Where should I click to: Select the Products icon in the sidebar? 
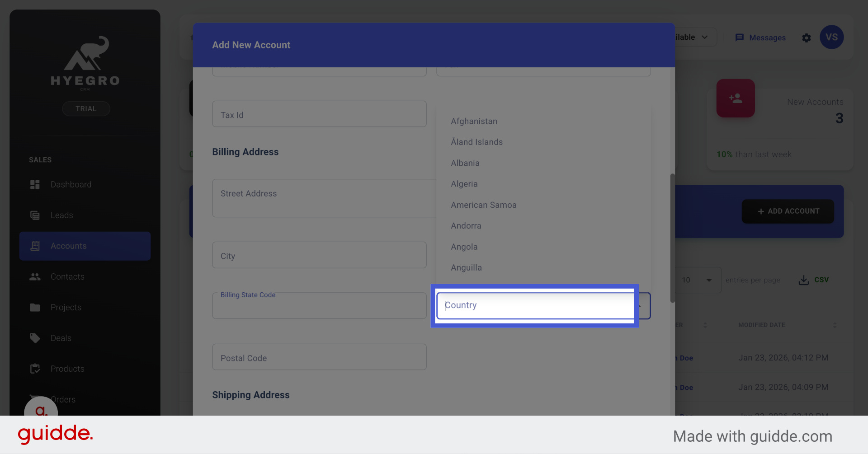(35, 369)
